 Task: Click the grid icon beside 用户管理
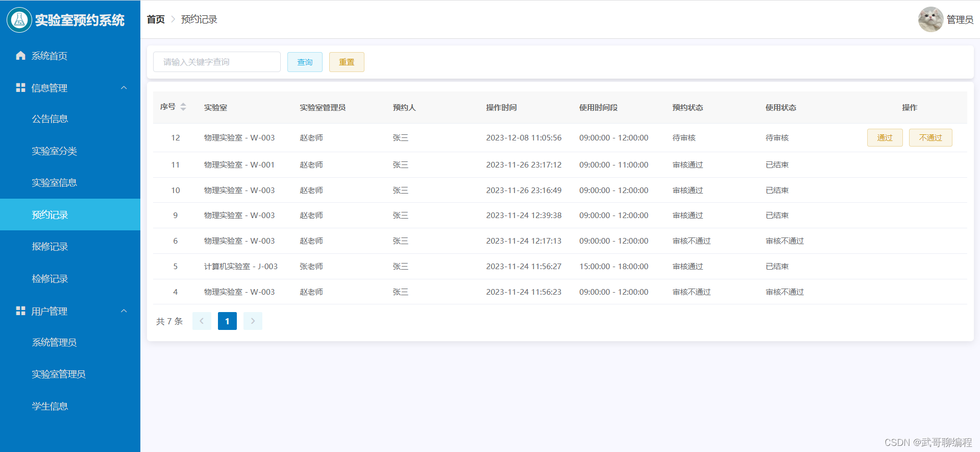[x=20, y=311]
